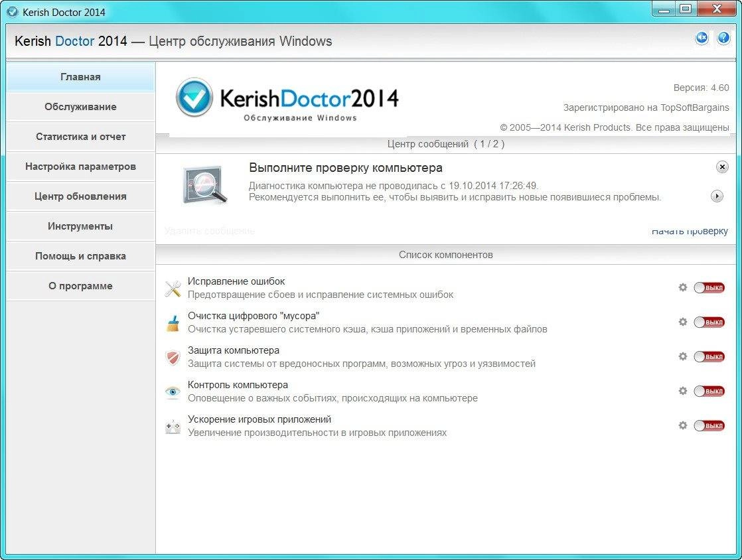Click the Версия: 4.60 text
This screenshot has height=560, width=742.
701,88
